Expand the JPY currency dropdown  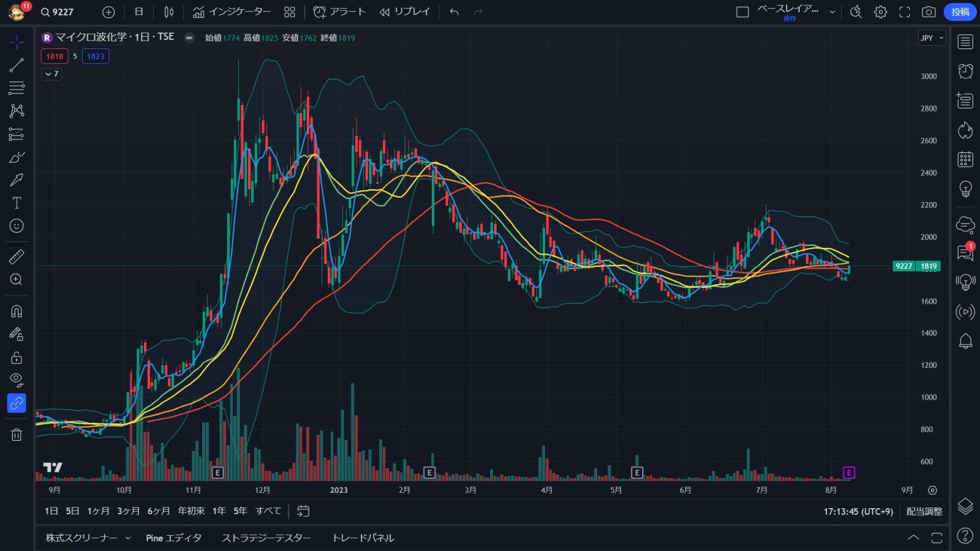pyautogui.click(x=932, y=38)
